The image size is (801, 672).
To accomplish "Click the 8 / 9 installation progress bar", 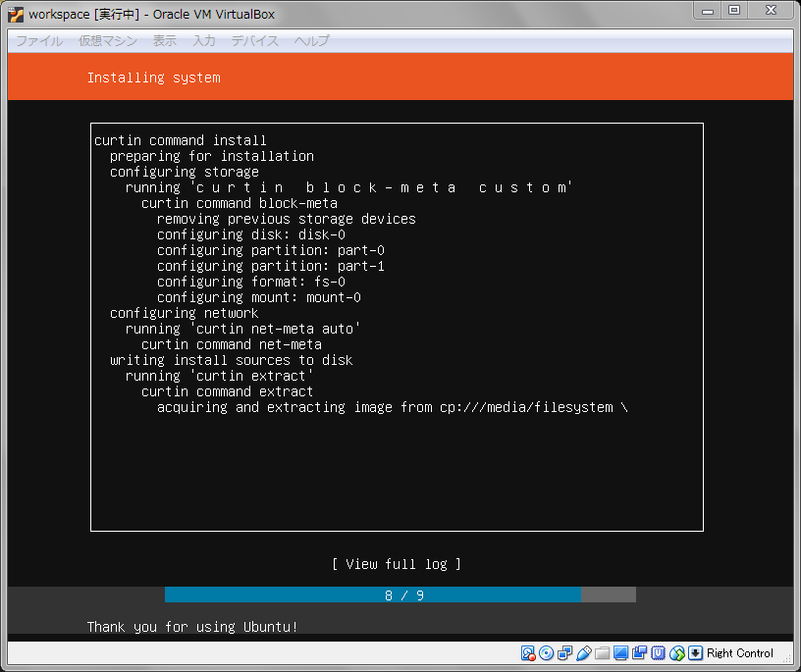I will [x=400, y=594].
